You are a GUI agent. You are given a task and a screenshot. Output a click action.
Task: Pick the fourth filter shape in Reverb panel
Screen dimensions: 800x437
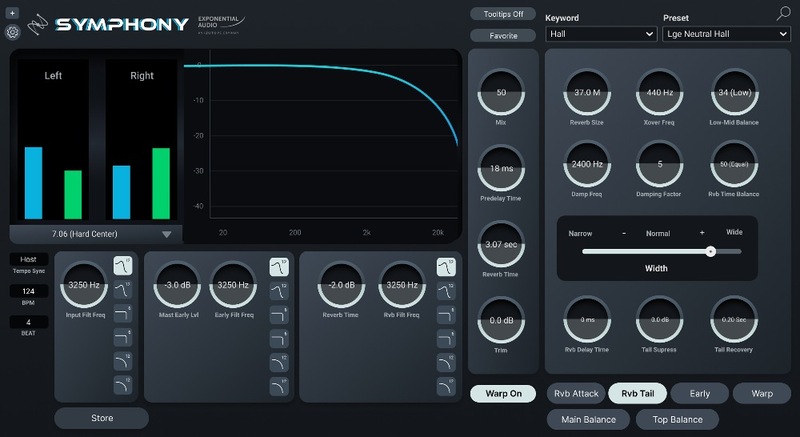(x=446, y=339)
